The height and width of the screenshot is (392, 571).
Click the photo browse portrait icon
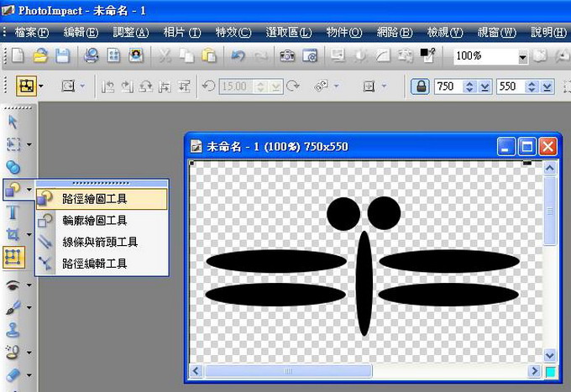click(x=136, y=55)
